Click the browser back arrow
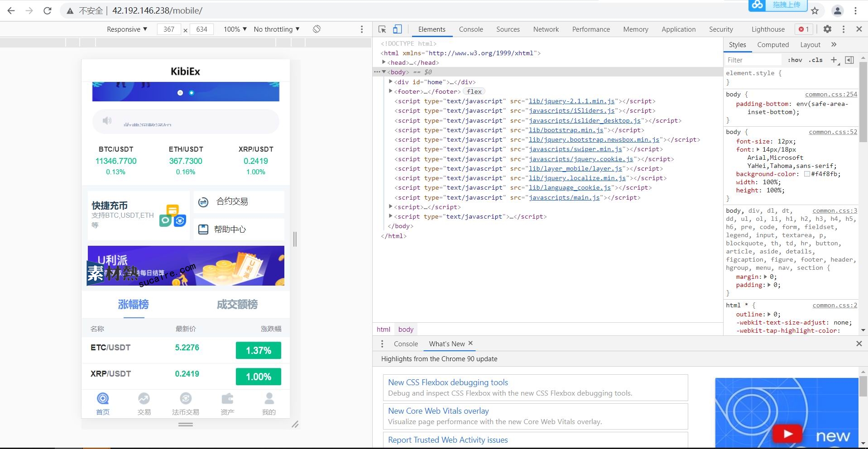 coord(11,10)
